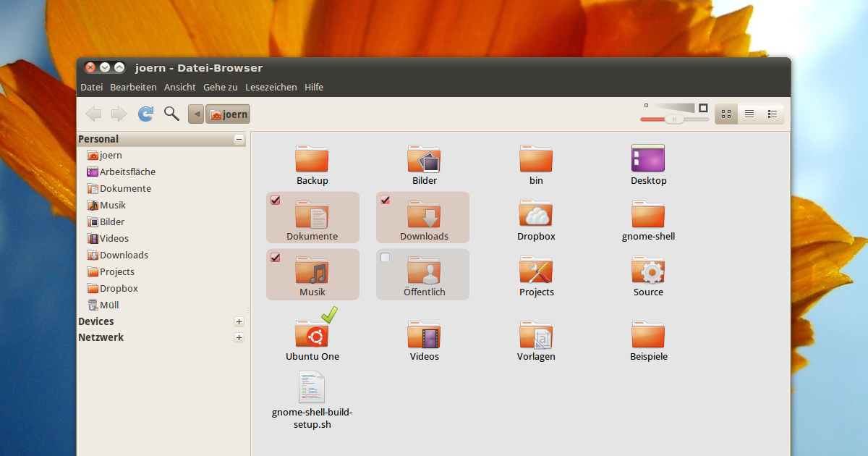The width and height of the screenshot is (868, 456).
Task: Check the Öffentlich folder checkbox
Action: (385, 256)
